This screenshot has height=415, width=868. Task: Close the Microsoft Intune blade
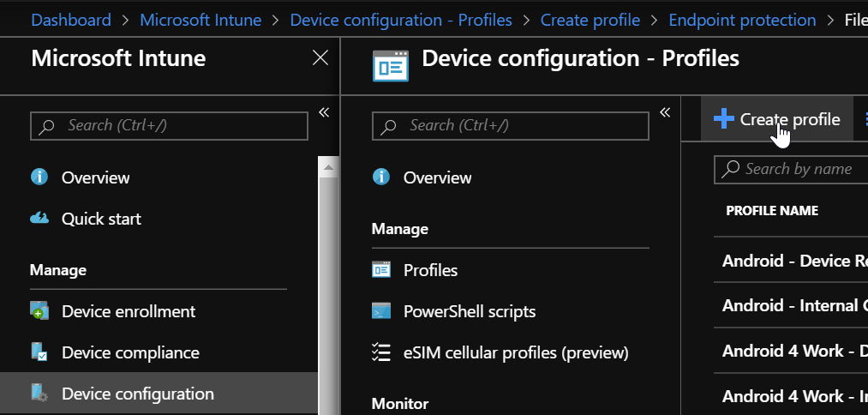point(320,58)
